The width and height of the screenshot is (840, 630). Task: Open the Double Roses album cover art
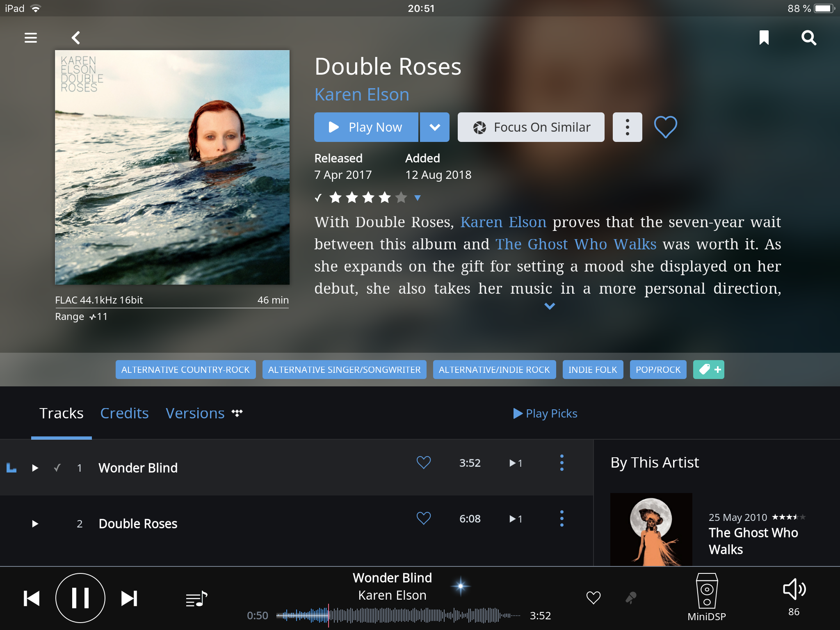point(172,167)
